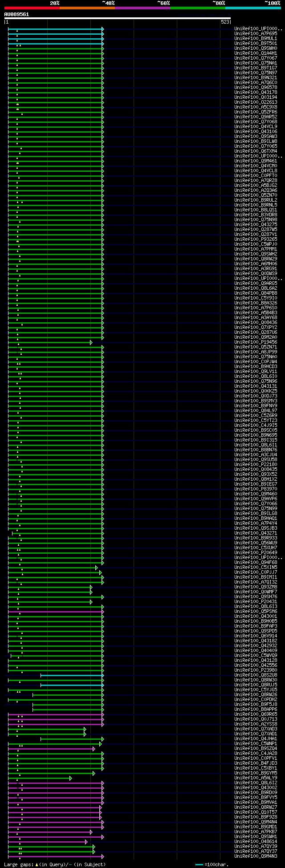Viewport: 285px width, 868px height.
Task: Open hit UniRef100_Q1A4H1
Action: pos(256,53)
